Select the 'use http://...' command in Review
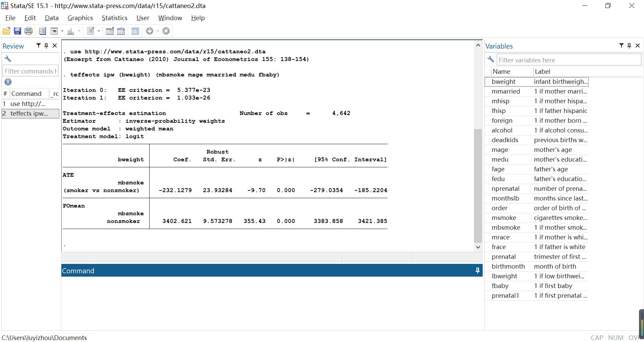Screen dimensions: 644x342 coord(31,104)
